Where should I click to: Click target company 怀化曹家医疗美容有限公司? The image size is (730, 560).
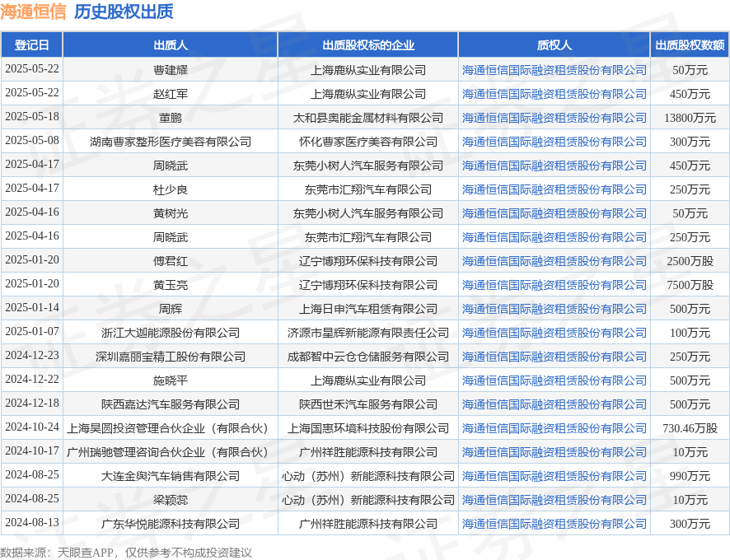368,142
